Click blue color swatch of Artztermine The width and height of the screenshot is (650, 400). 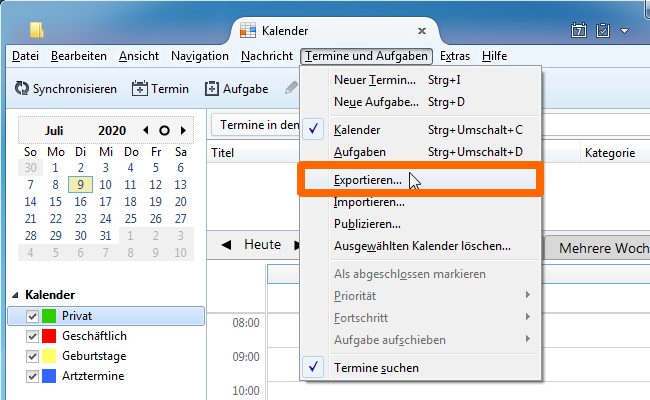[x=49, y=376]
